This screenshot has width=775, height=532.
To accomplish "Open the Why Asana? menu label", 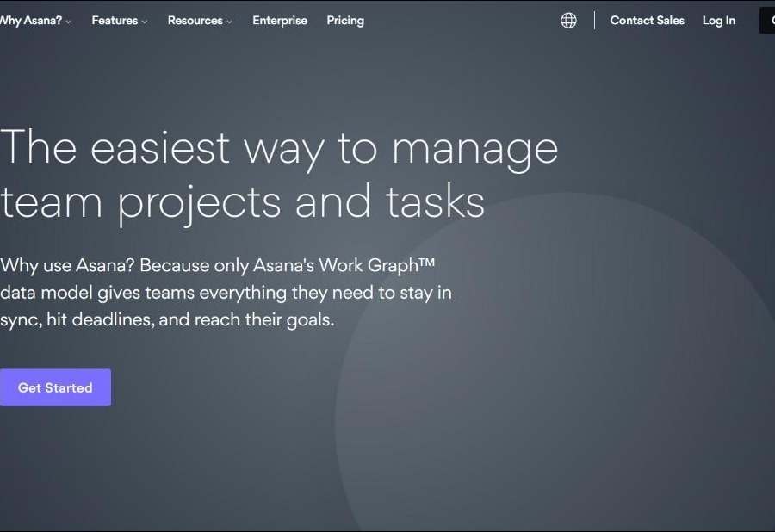I will pos(31,21).
